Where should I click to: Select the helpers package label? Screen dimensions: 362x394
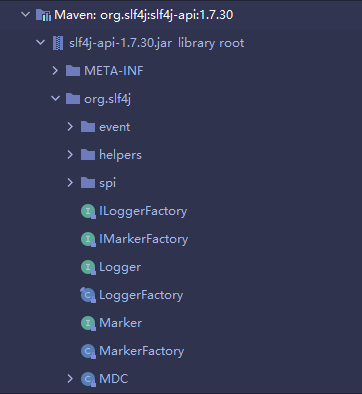coord(120,155)
